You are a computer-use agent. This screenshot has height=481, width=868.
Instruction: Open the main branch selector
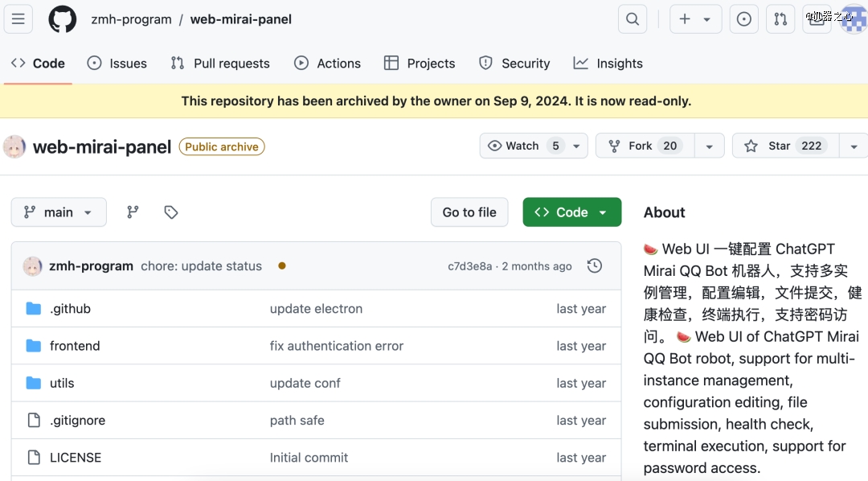(x=59, y=212)
